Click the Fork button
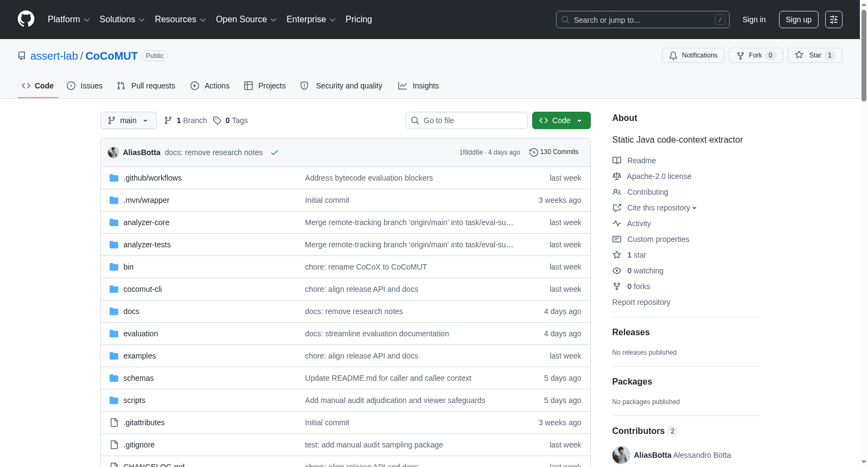 click(756, 55)
